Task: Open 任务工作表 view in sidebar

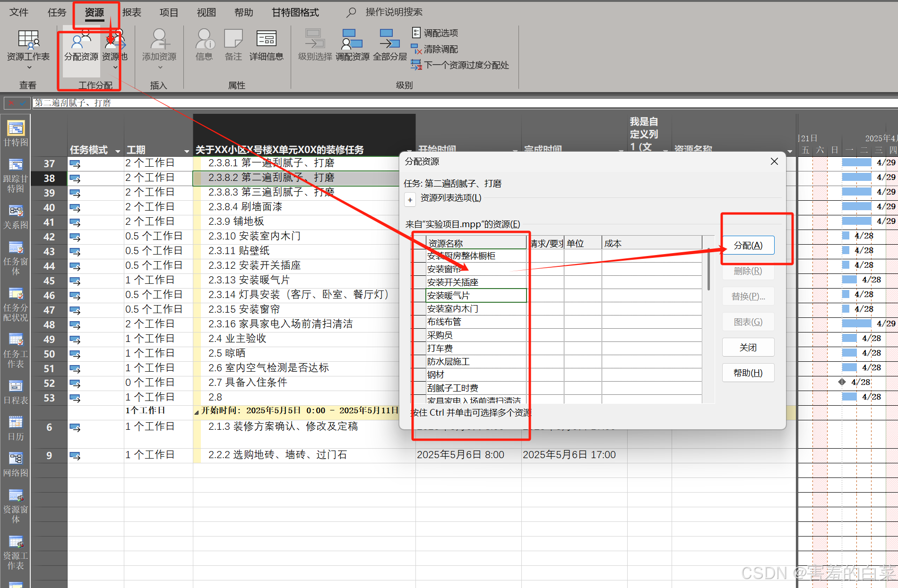Action: click(x=16, y=351)
